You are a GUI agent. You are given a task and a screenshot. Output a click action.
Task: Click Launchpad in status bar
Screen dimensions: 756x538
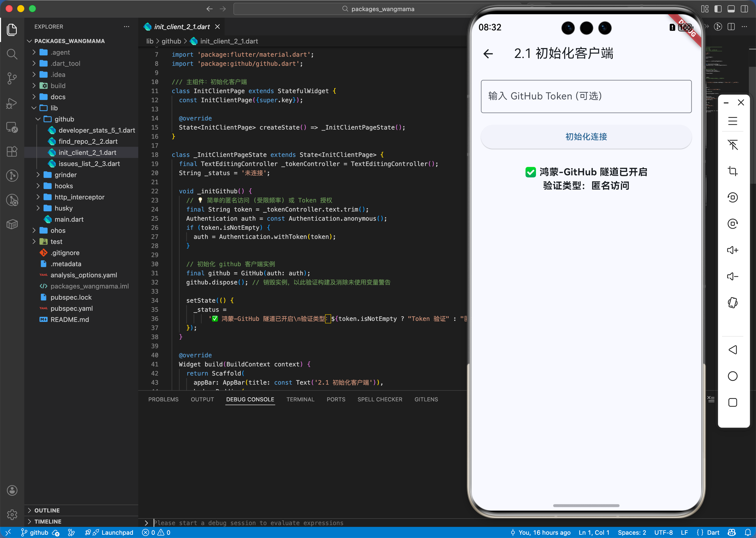pos(117,532)
